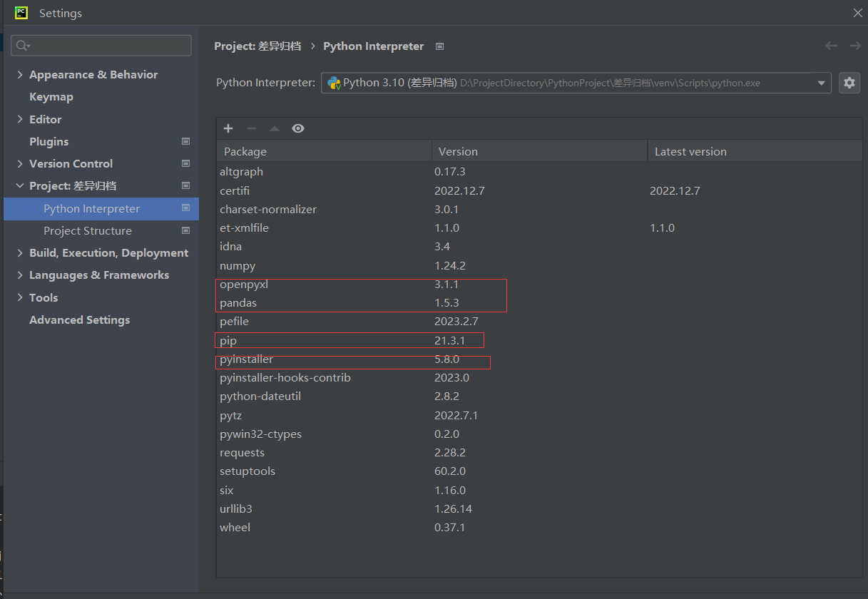Click the icon beside Project Structure
This screenshot has height=599, width=868.
click(x=186, y=230)
